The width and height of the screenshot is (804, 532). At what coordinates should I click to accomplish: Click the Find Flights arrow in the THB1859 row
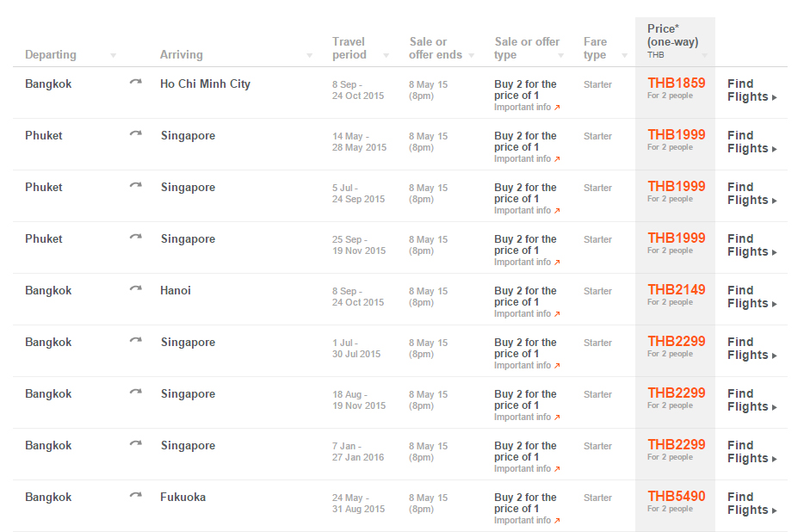[x=775, y=97]
